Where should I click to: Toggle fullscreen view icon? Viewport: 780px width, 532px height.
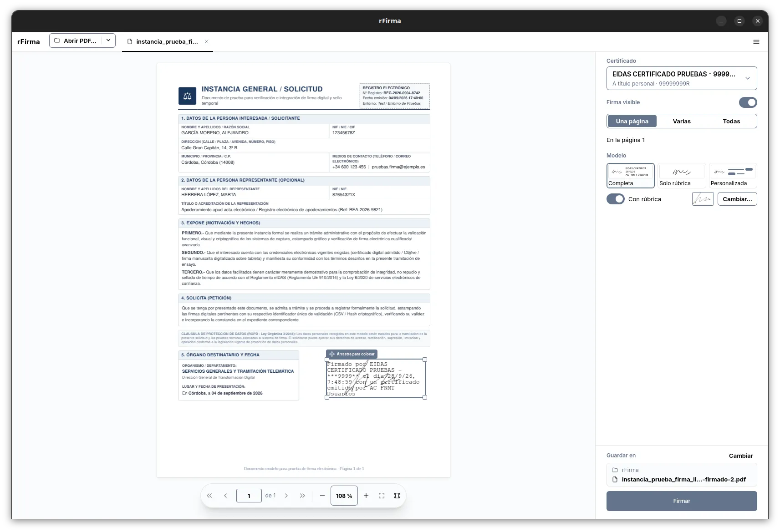point(382,496)
